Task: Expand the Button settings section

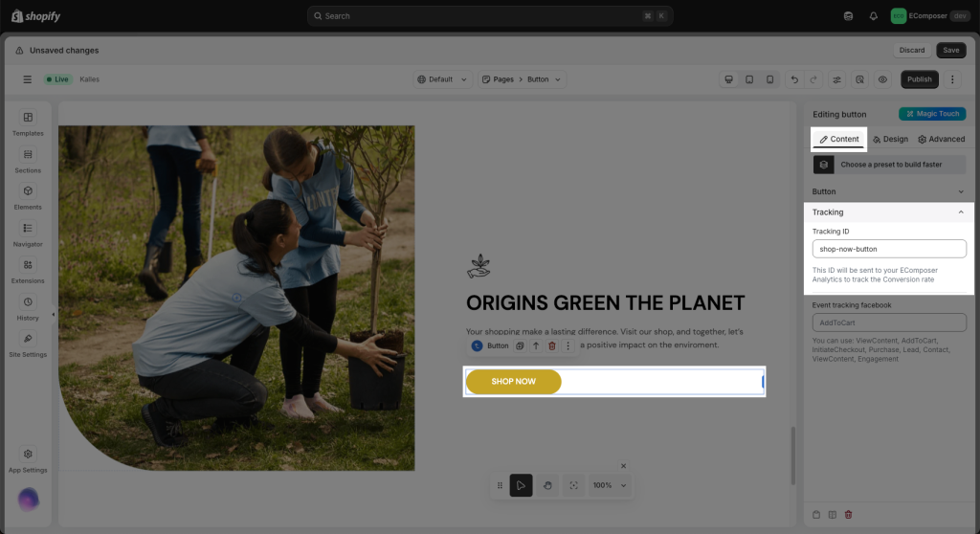Action: [961, 191]
